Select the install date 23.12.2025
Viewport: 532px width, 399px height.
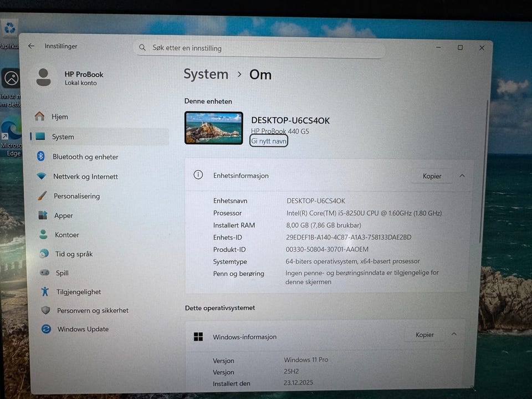(299, 382)
